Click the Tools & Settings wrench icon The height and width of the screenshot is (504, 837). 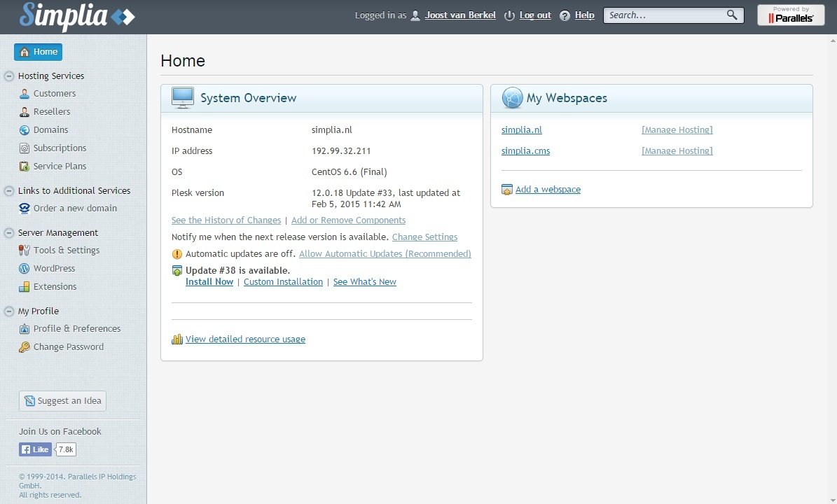24,250
